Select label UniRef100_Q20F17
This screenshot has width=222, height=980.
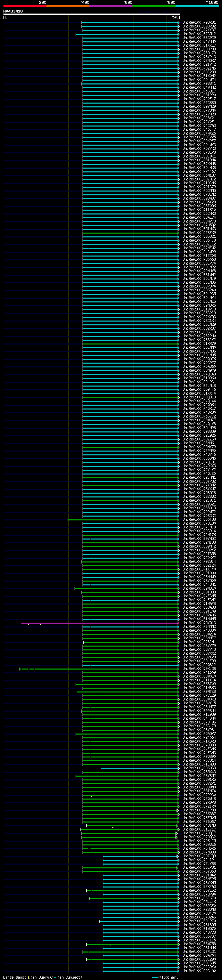199,99
